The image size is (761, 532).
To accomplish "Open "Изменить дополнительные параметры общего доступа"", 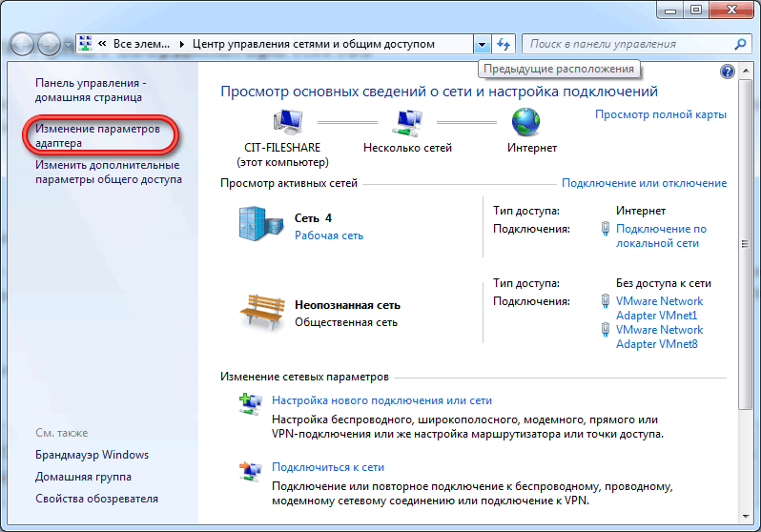I will (108, 172).
